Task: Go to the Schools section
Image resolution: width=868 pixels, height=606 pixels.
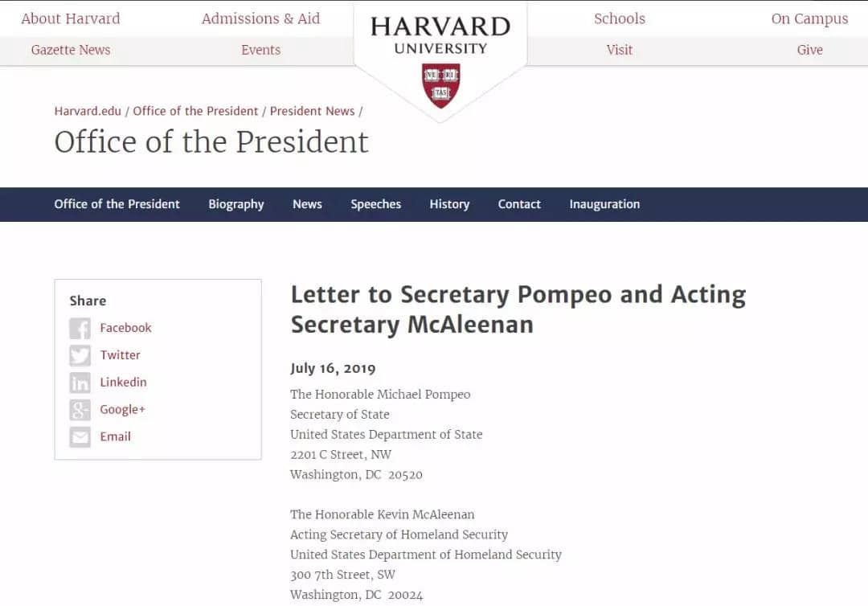Action: [x=619, y=18]
